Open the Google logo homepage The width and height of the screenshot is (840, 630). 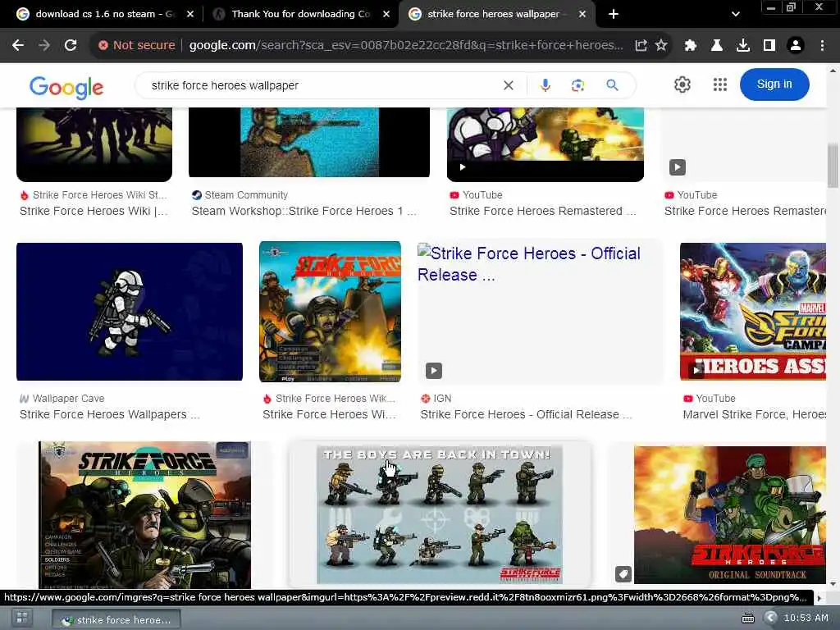(x=66, y=87)
